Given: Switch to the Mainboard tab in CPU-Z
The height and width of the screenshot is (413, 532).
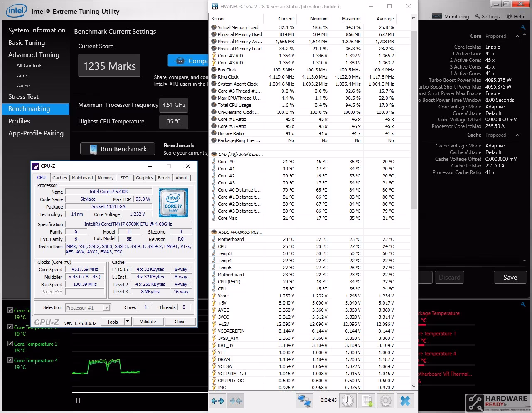Looking at the screenshot, I should tap(82, 178).
